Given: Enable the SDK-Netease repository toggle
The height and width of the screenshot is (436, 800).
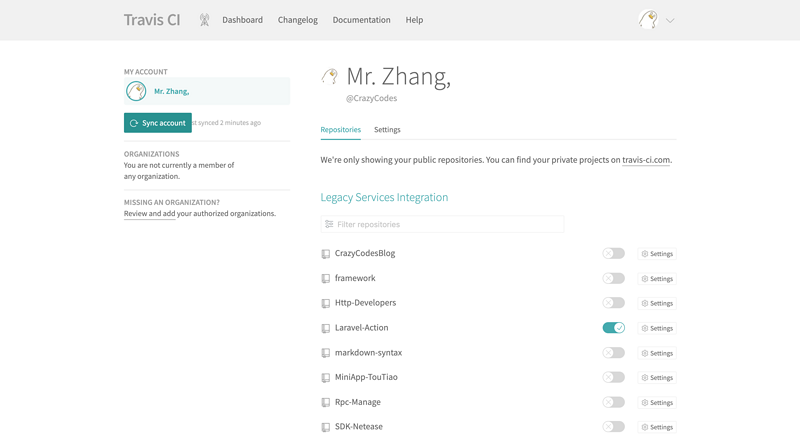Looking at the screenshot, I should [x=613, y=427].
